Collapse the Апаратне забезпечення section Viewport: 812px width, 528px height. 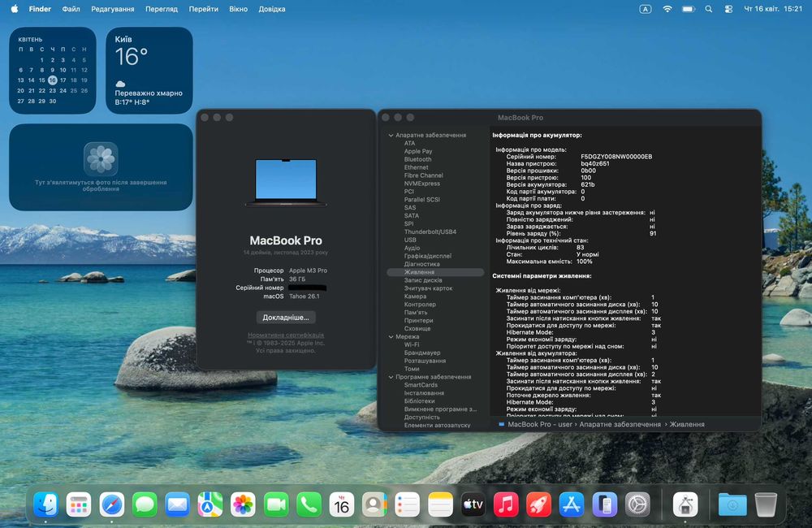[391, 135]
